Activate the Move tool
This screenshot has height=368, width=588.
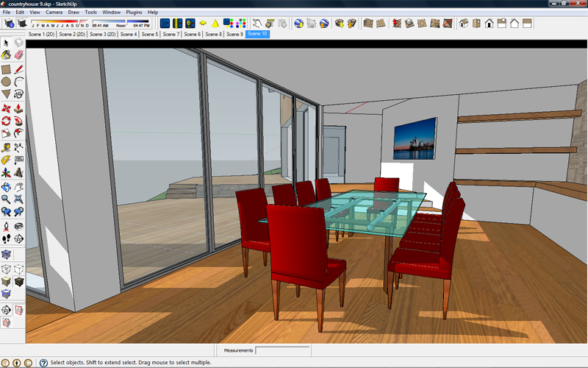point(6,108)
